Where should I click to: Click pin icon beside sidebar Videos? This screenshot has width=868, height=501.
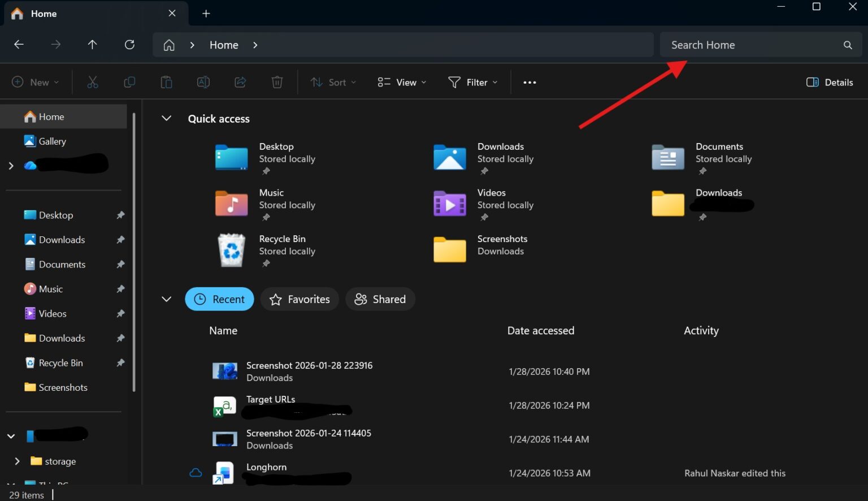click(x=120, y=314)
